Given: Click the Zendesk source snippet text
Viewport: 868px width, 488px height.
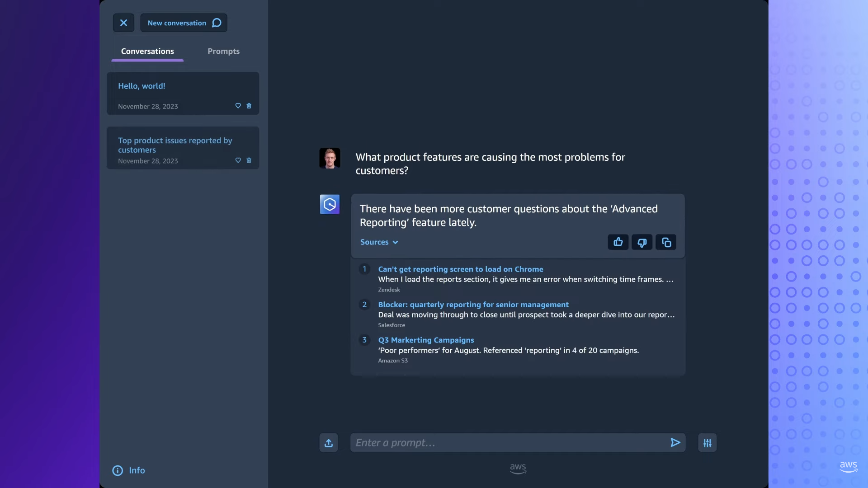Looking at the screenshot, I should click(526, 279).
